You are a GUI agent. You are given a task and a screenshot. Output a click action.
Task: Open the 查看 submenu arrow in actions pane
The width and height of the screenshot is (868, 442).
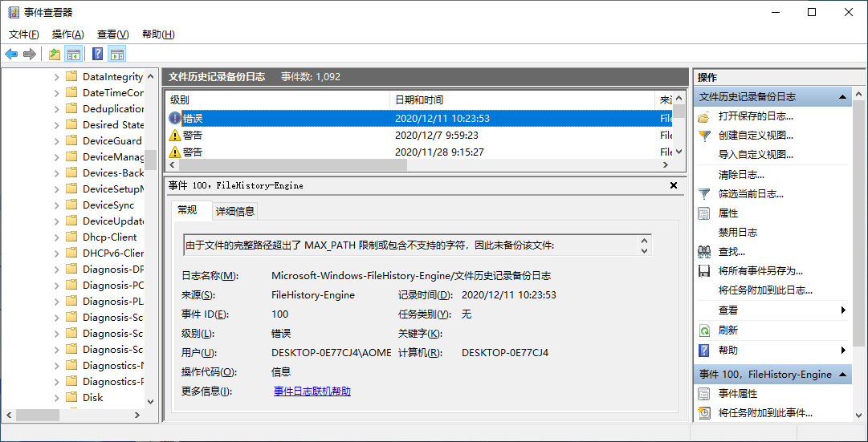(843, 310)
